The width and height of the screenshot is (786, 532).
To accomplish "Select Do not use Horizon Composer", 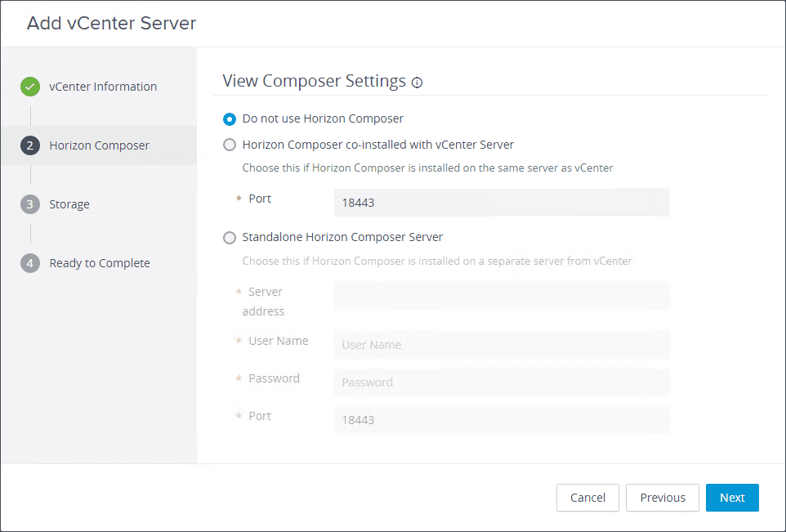I will point(230,118).
